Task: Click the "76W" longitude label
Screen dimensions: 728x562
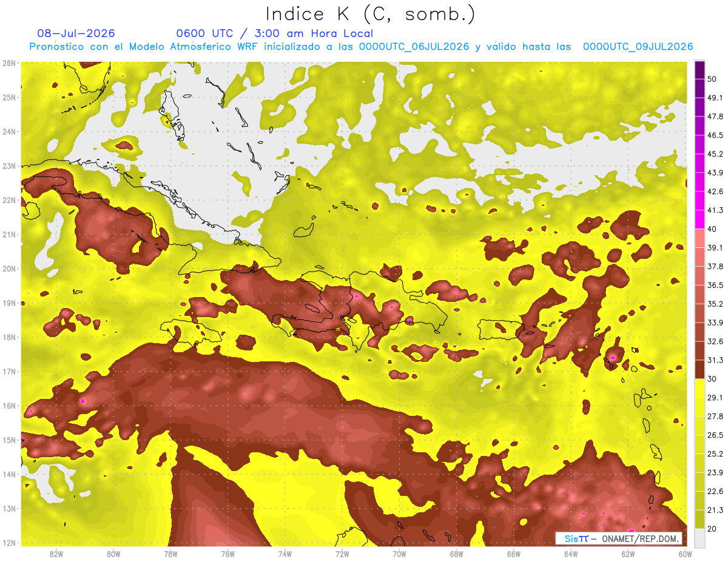Action: click(x=228, y=554)
